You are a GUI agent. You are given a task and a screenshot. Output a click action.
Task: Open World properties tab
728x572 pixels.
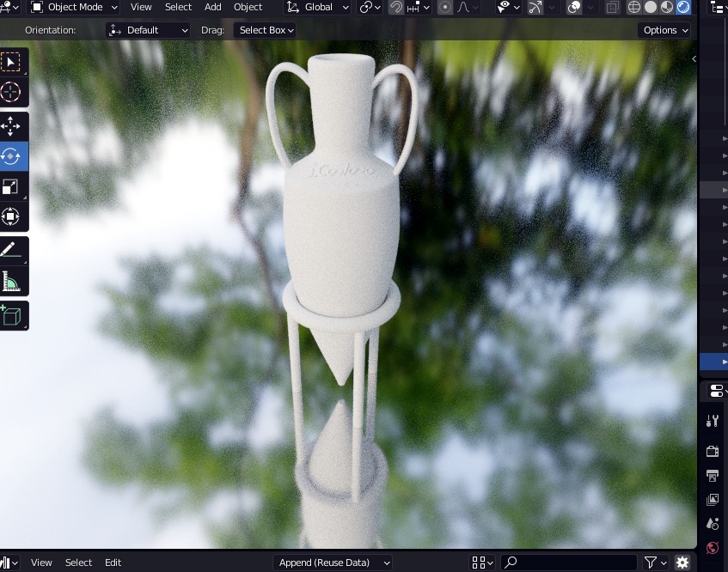[x=713, y=547]
